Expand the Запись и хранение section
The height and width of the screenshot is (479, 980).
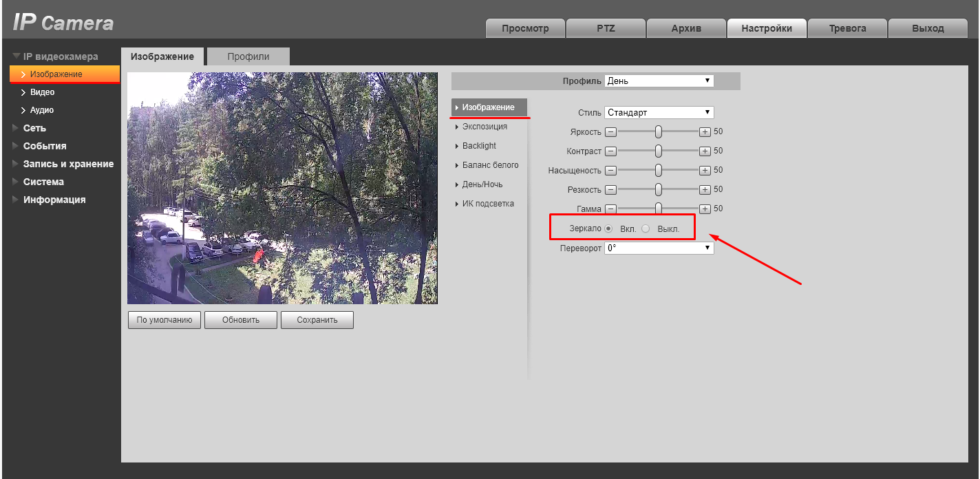click(x=68, y=164)
